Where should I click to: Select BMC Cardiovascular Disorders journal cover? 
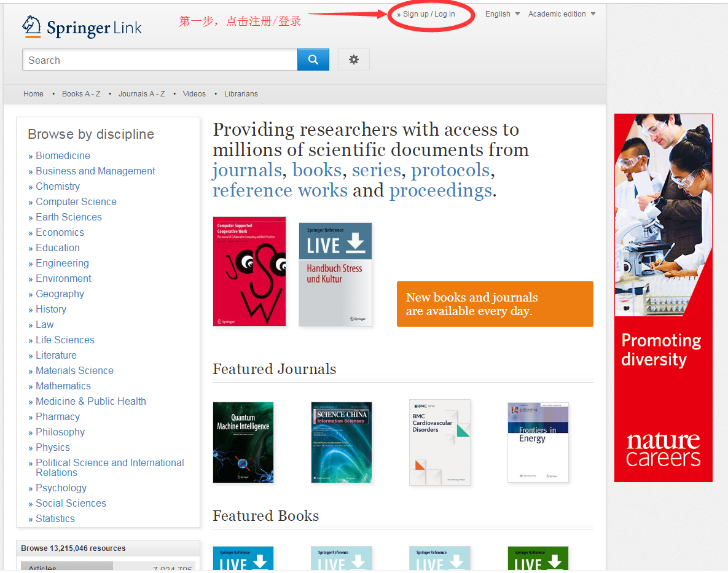click(x=440, y=442)
